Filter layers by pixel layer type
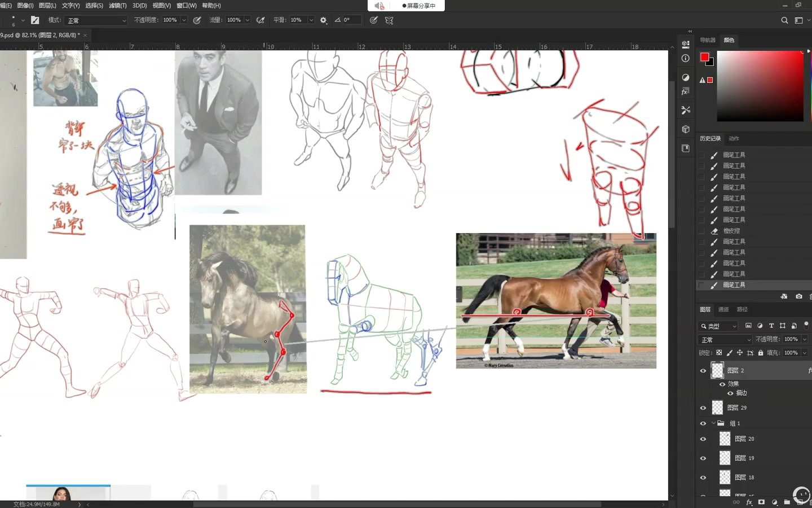 (x=748, y=326)
